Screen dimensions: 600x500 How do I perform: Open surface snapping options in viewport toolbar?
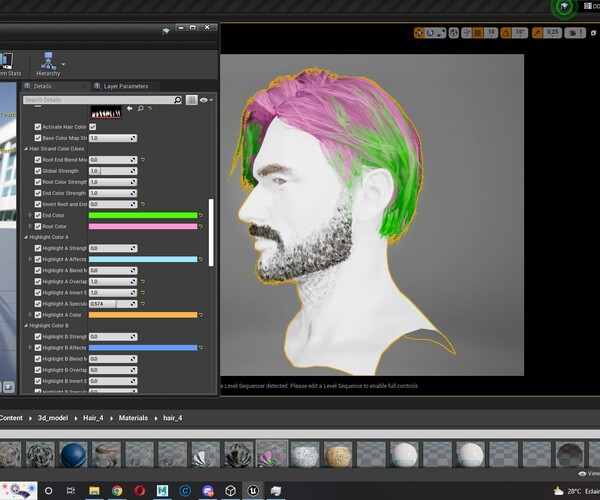pyautogui.click(x=467, y=33)
